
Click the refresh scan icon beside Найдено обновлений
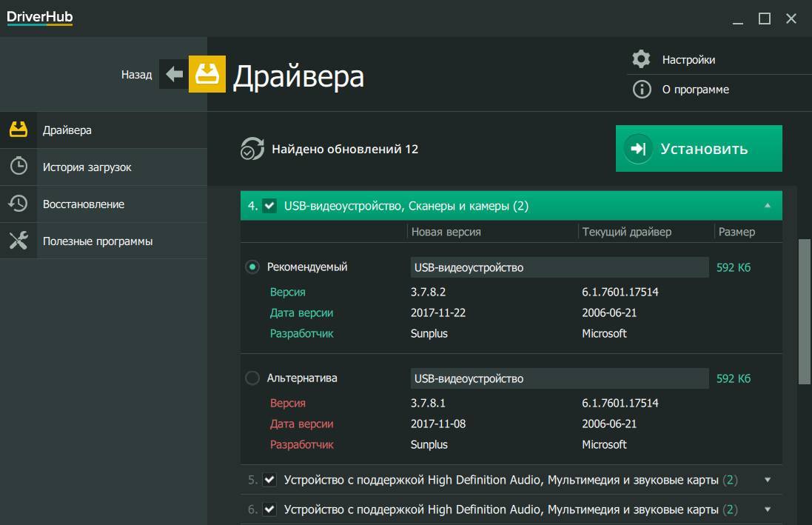pyautogui.click(x=252, y=149)
